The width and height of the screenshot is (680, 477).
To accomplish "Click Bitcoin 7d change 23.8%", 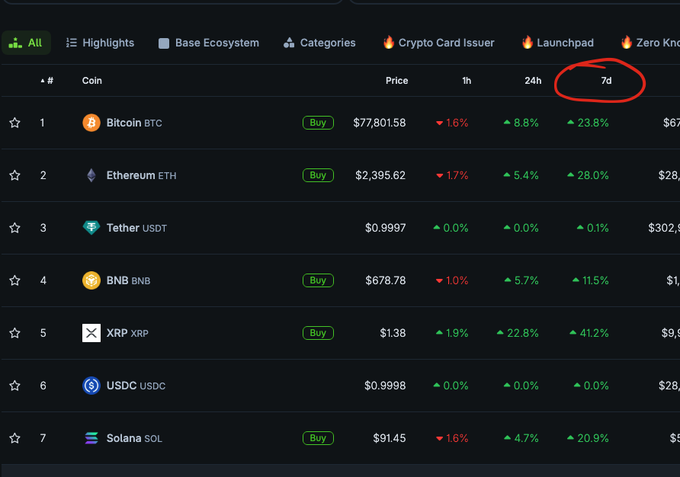I will pos(588,123).
